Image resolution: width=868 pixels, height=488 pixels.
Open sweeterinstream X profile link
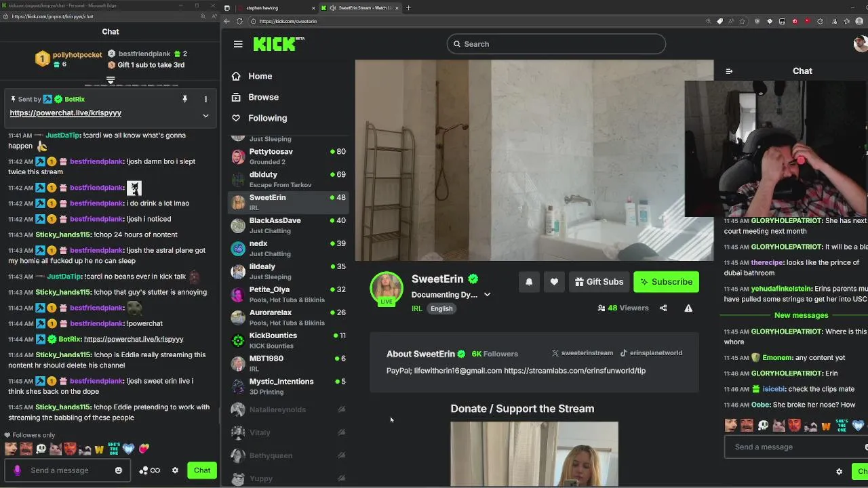click(x=582, y=353)
